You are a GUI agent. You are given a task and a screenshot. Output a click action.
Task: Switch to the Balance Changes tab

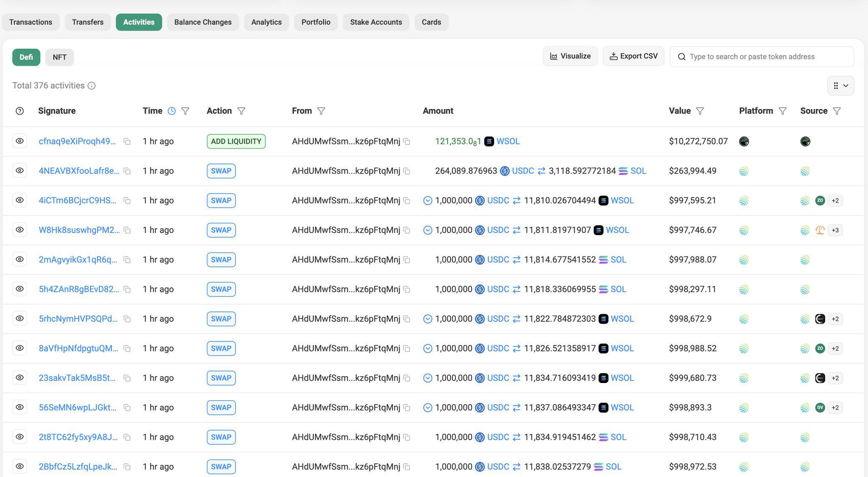(203, 22)
